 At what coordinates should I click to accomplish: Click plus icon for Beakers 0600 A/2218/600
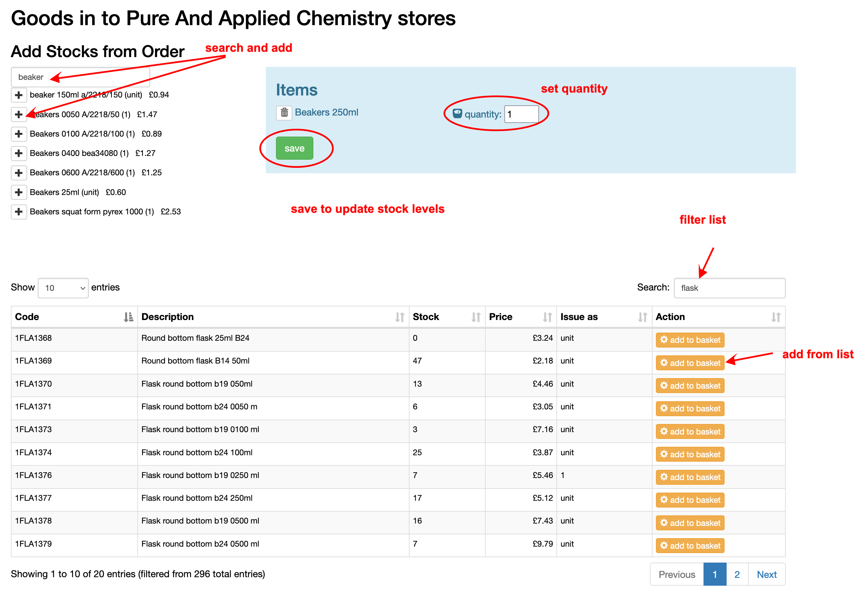(18, 173)
